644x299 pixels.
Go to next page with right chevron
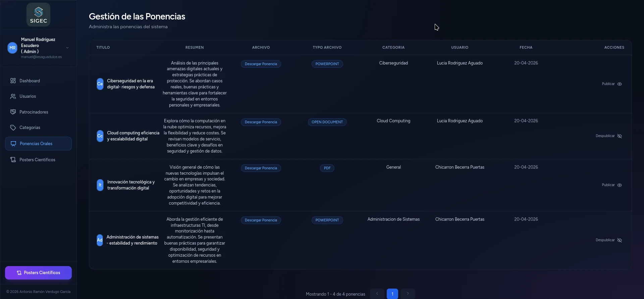pyautogui.click(x=408, y=294)
